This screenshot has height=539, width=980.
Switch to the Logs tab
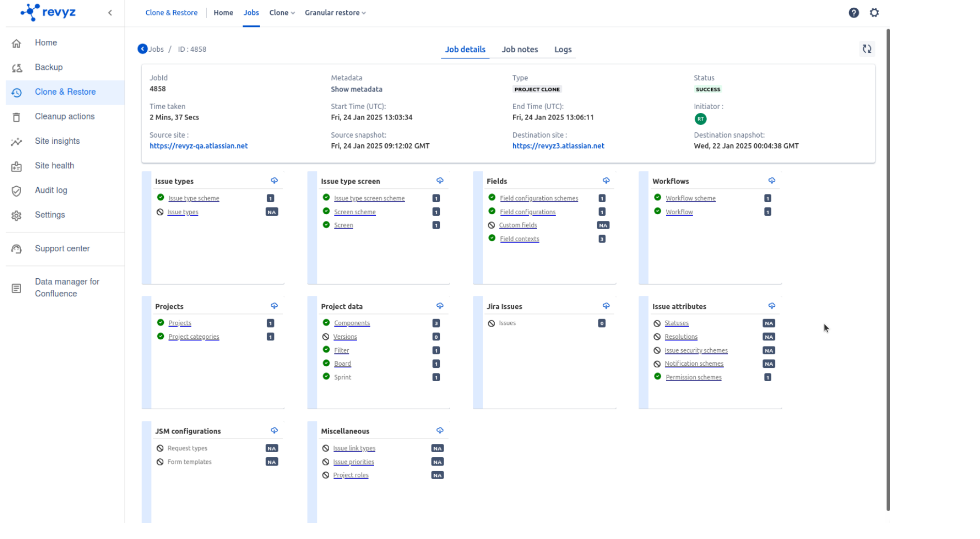(562, 50)
